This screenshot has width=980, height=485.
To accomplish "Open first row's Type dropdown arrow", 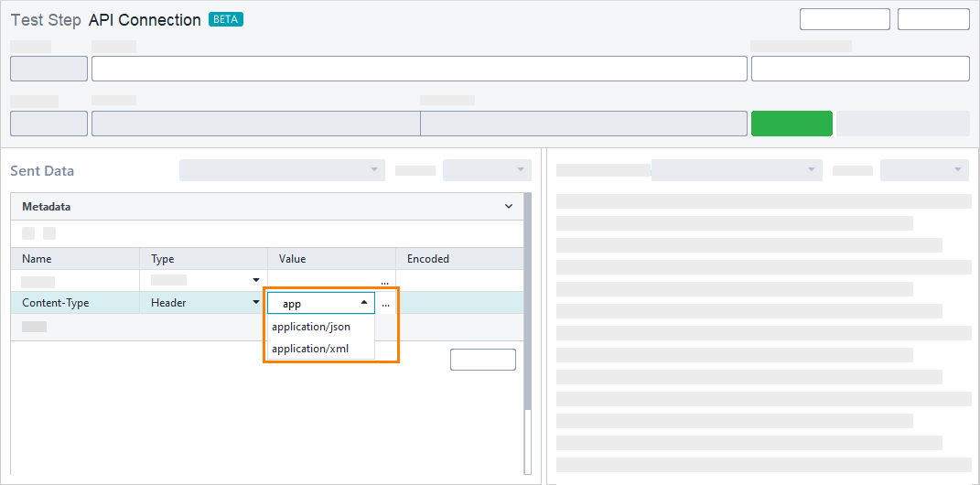I will (255, 281).
